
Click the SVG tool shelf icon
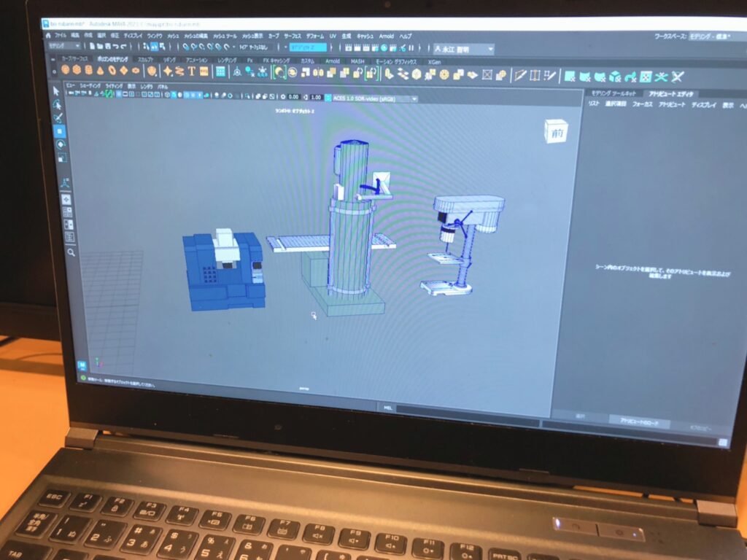(204, 71)
